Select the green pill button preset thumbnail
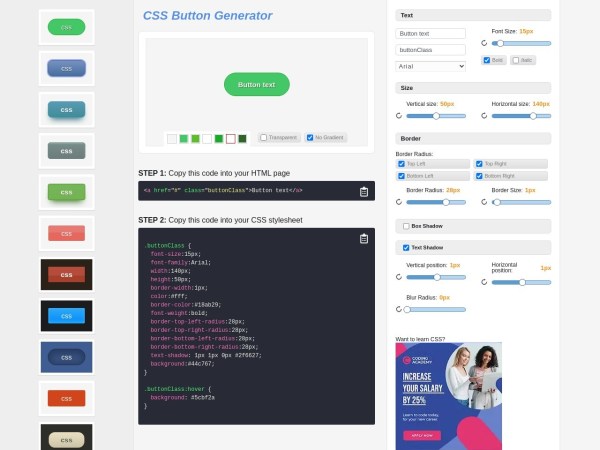Image resolution: width=600 pixels, height=450 pixels. (66, 27)
